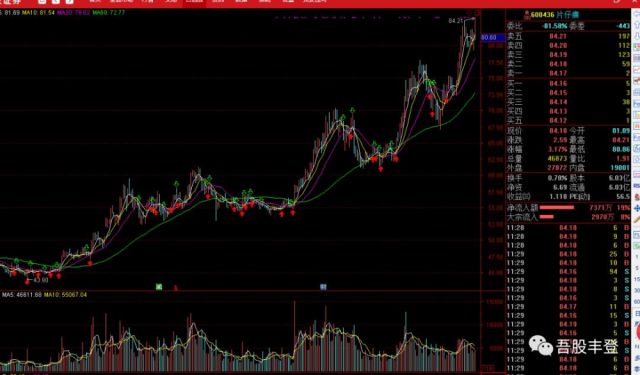Click the blue cross icon in the right sidebar

click(636, 209)
